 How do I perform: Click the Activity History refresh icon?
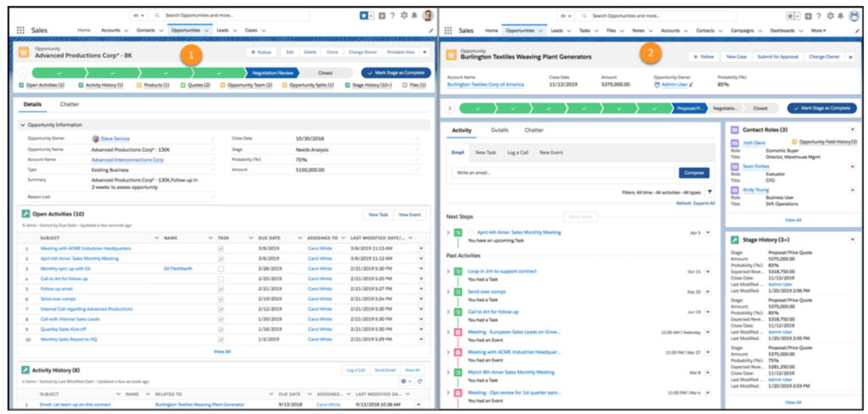420,381
